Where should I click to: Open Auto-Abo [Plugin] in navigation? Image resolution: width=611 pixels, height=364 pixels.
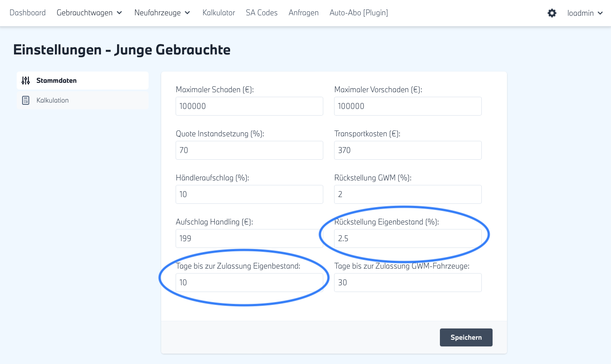point(358,13)
